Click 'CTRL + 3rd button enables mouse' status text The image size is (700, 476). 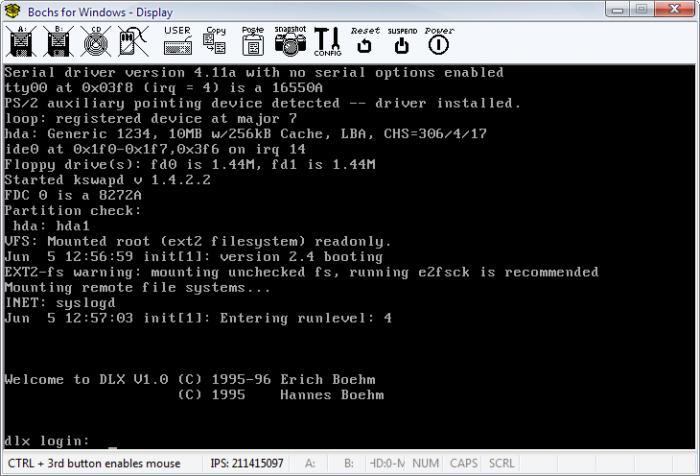[94, 463]
